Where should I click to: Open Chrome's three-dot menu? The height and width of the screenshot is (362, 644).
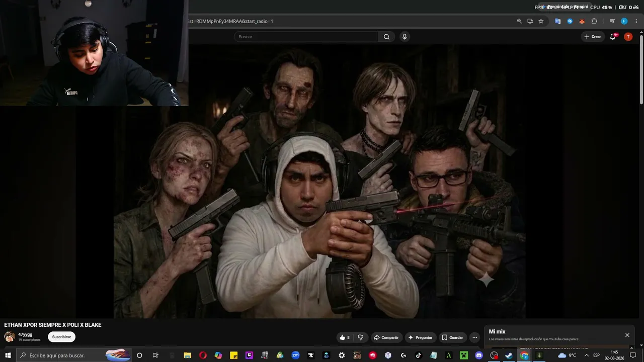tap(636, 21)
